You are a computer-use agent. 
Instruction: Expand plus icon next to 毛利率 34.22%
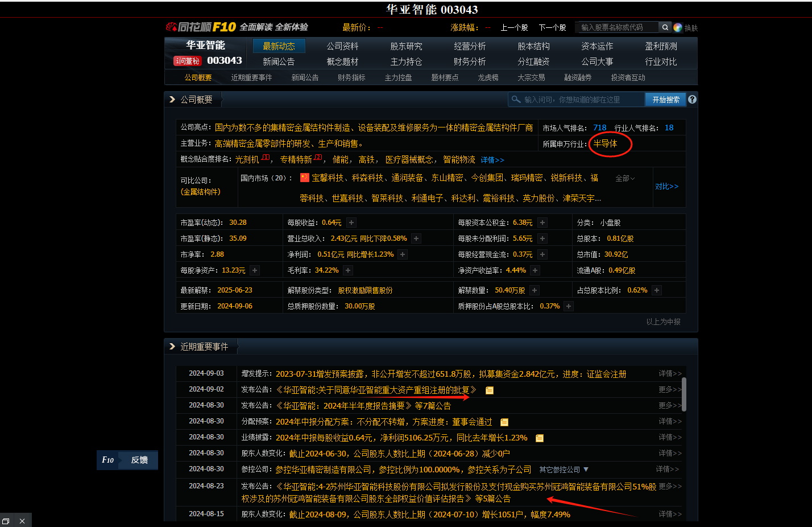point(348,270)
